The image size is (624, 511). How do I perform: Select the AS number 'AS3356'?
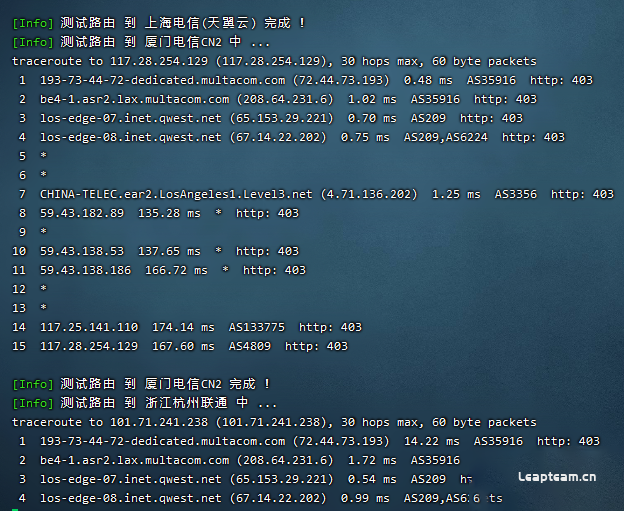click(x=516, y=194)
